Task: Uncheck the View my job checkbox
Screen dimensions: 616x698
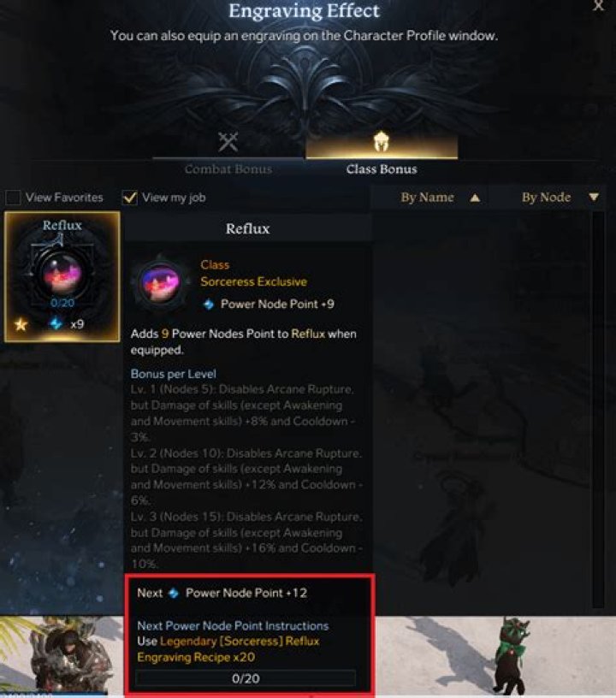Action: 130,198
